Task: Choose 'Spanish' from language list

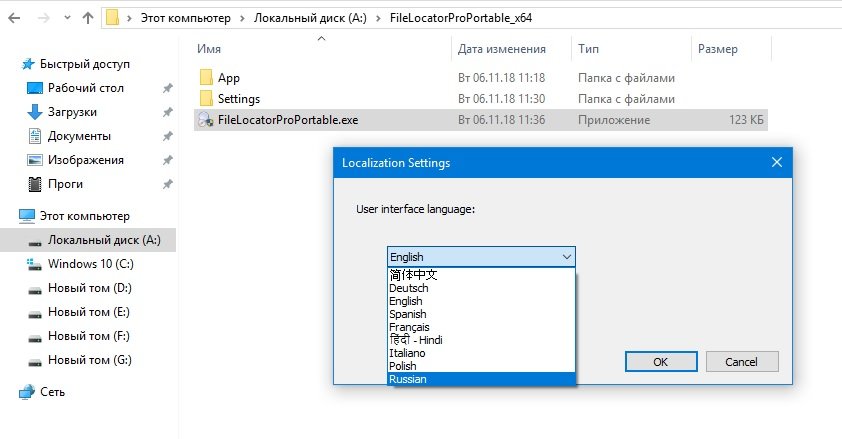Action: (x=481, y=314)
